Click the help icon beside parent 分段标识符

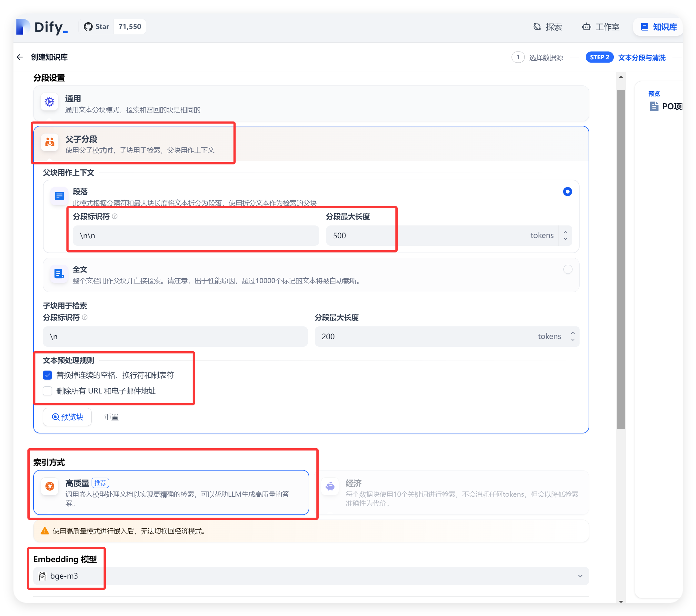click(115, 217)
